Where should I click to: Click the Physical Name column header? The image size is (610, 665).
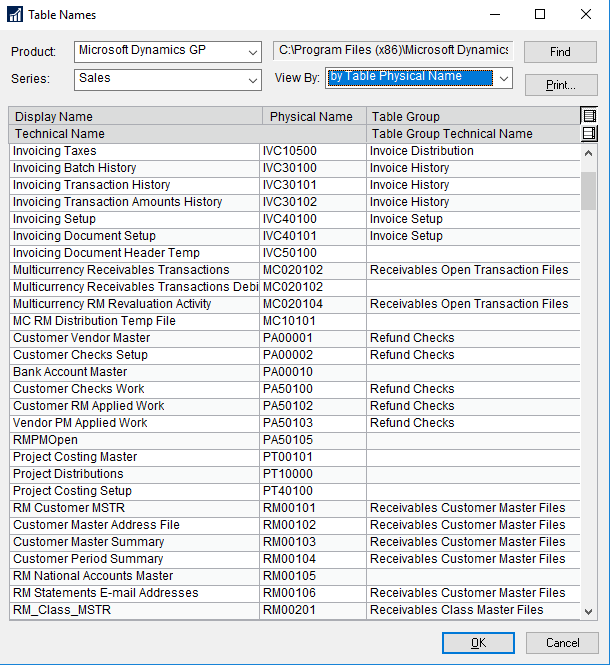[313, 116]
